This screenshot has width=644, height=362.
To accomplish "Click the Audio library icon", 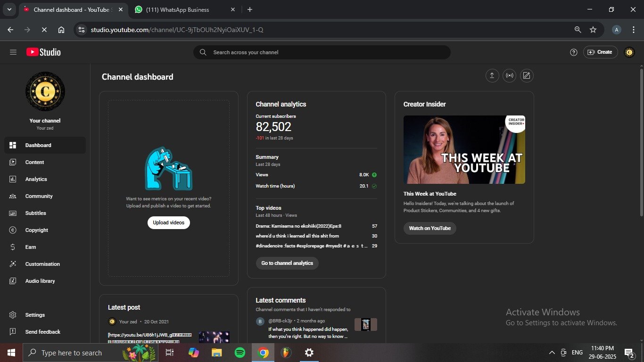I will pos(13,281).
